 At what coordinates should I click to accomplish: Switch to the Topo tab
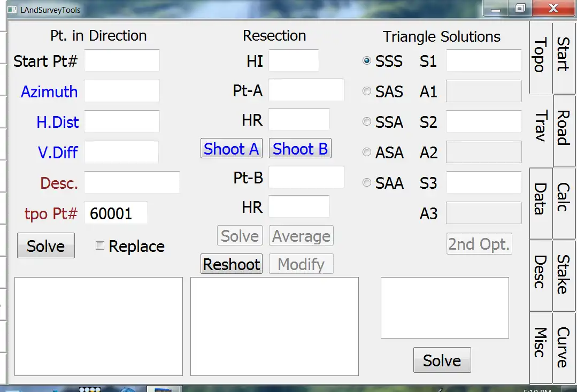point(540,56)
